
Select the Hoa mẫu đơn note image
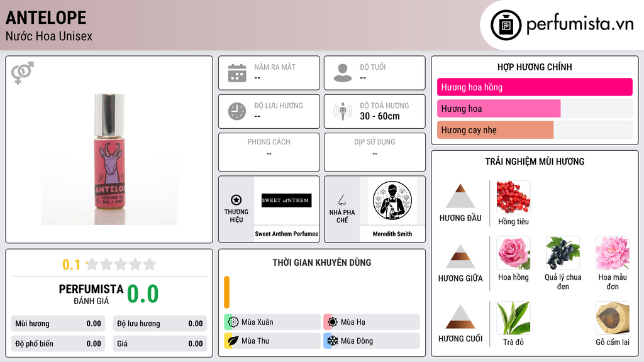[613, 253]
